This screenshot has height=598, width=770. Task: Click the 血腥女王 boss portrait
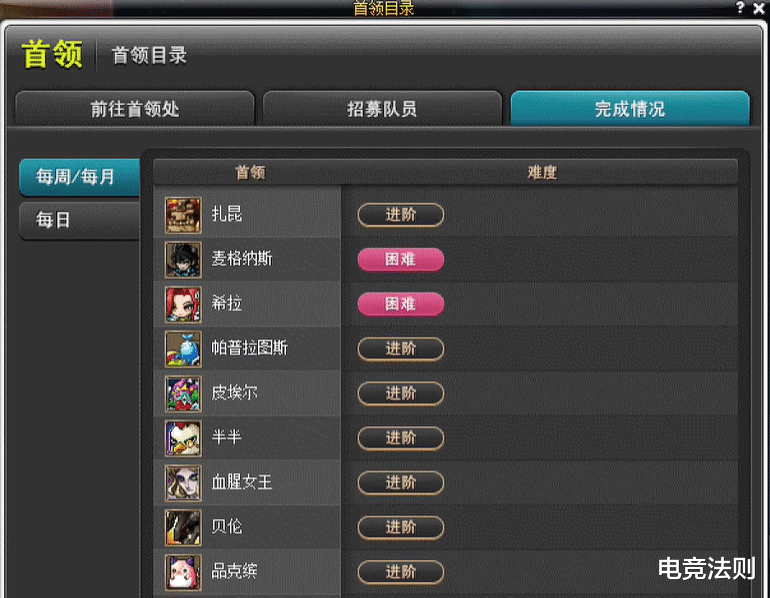(x=183, y=483)
